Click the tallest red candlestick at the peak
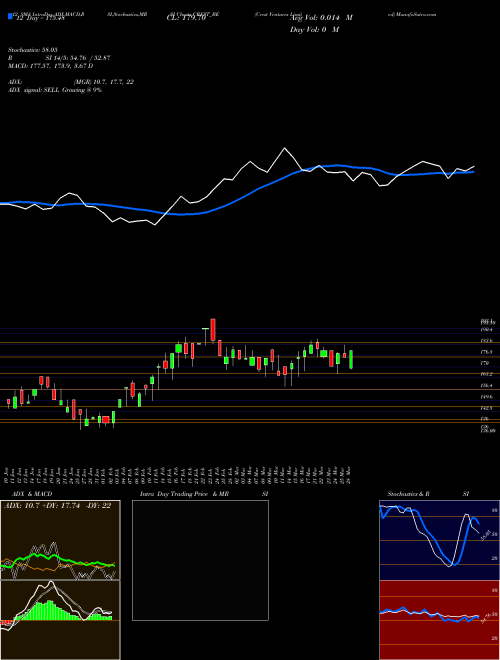 click(213, 330)
